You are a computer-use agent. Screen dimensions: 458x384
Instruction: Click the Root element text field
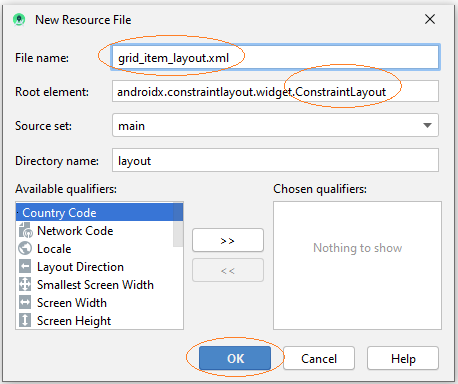(x=275, y=91)
